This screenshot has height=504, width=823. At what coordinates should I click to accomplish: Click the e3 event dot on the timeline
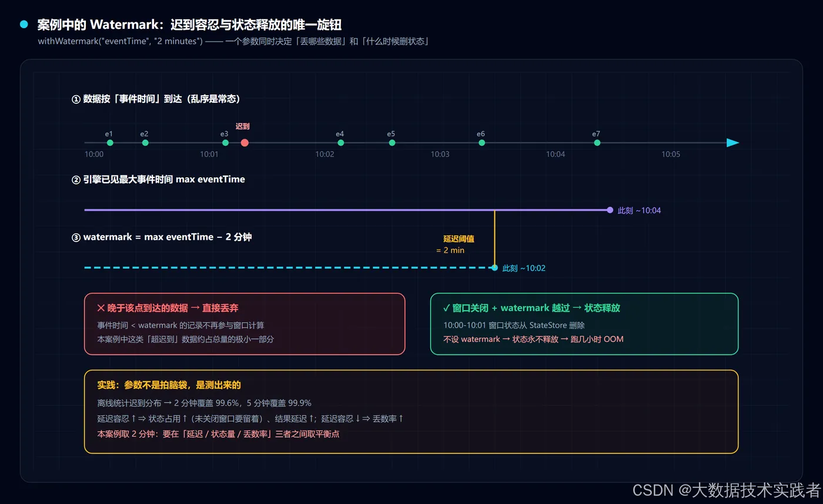point(225,143)
